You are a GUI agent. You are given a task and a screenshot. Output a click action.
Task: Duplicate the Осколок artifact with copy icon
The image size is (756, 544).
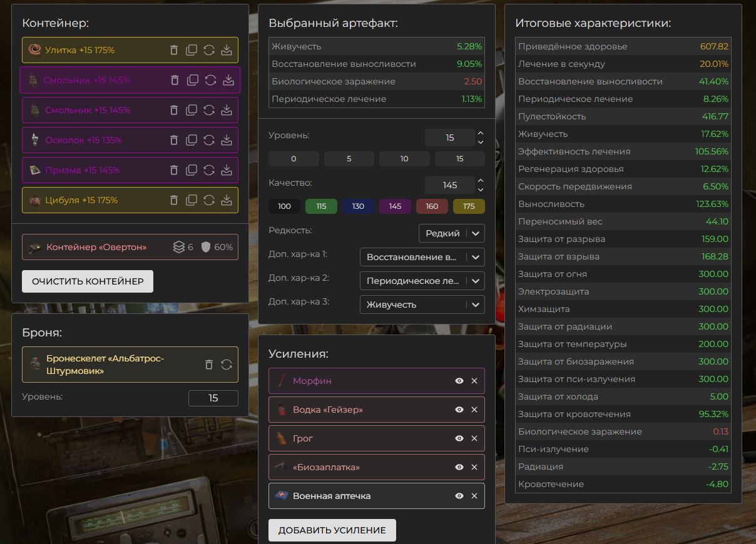pyautogui.click(x=192, y=140)
